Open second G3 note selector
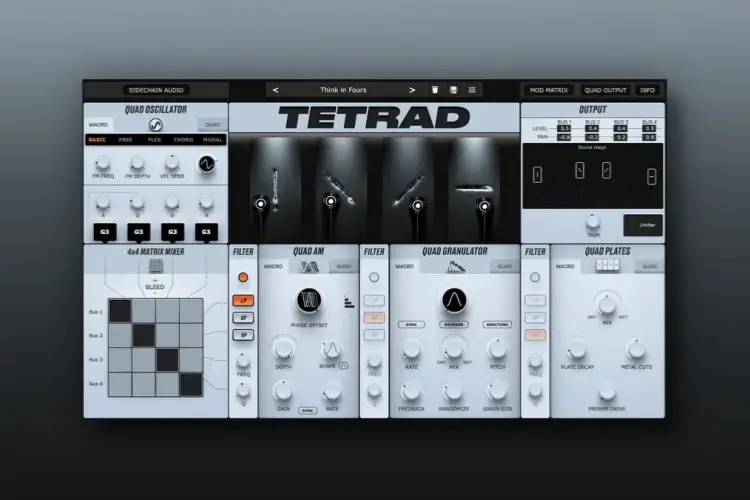This screenshot has height=500, width=750. pos(139,232)
